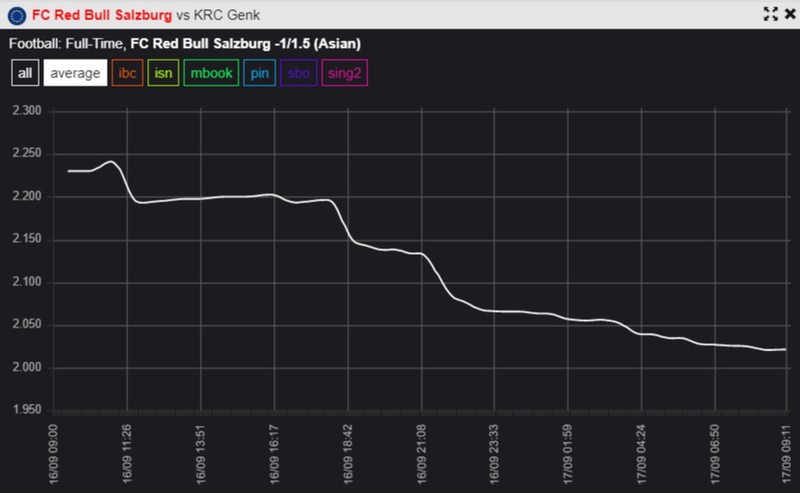The image size is (800, 493).
Task: Click the 17/09 04:24 time label
Action: point(641,454)
